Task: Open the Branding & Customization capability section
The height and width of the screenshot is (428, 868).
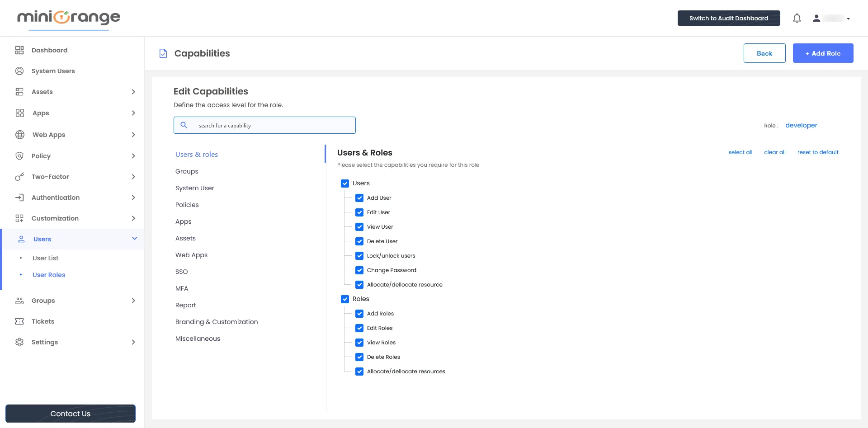Action: point(217,322)
